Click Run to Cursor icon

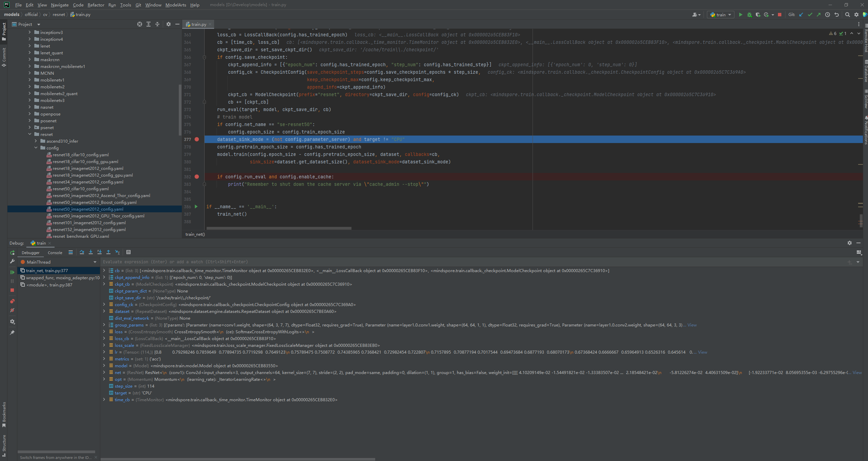(117, 252)
